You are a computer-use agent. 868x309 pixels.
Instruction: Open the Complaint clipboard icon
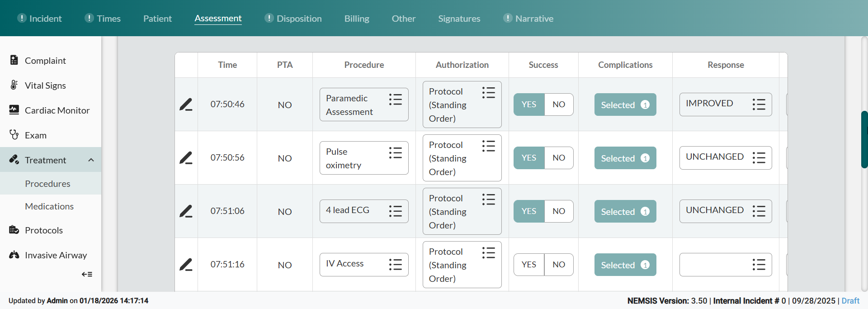point(14,60)
